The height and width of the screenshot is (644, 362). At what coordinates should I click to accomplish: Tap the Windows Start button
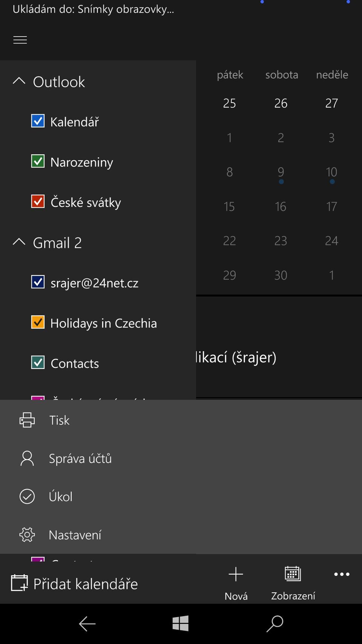pyautogui.click(x=181, y=623)
